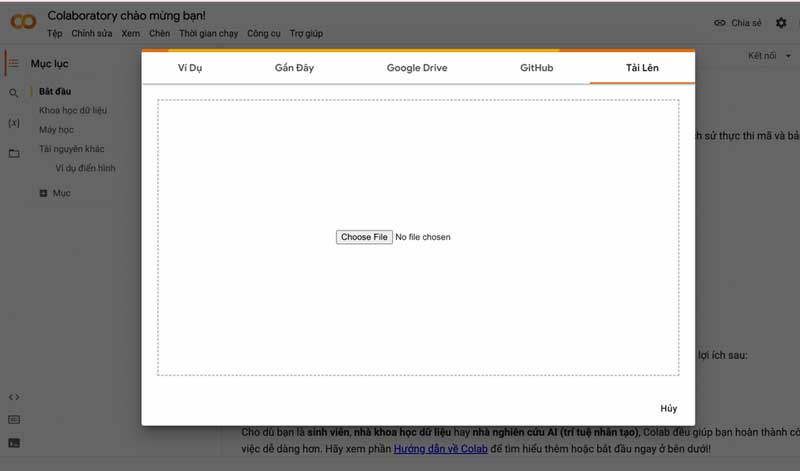800x471 pixels.
Task: Expand the Kết nối dropdown arrow
Action: click(x=788, y=57)
